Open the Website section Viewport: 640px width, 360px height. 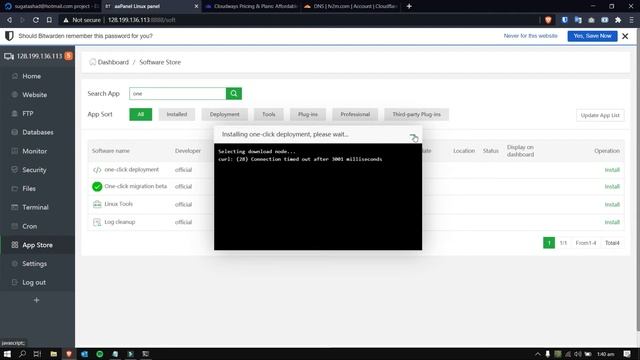pos(34,95)
